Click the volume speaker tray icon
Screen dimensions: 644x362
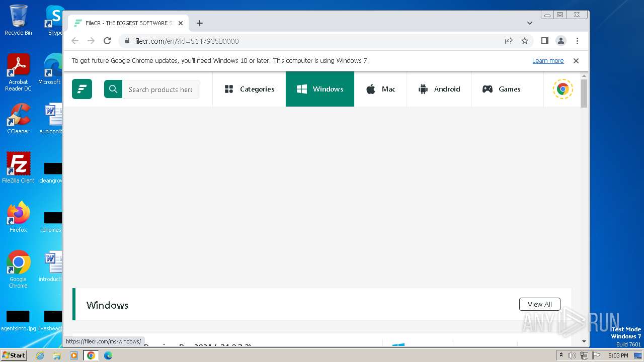pos(572,355)
